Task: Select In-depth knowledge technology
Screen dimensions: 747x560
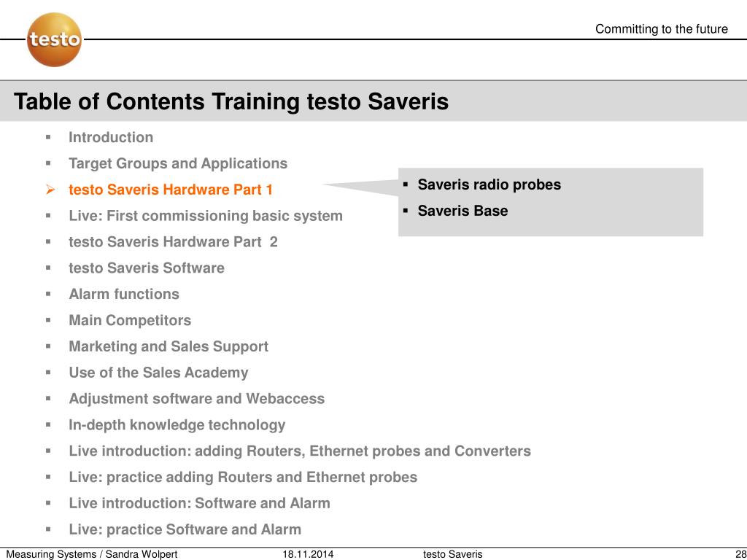Action: click(177, 425)
